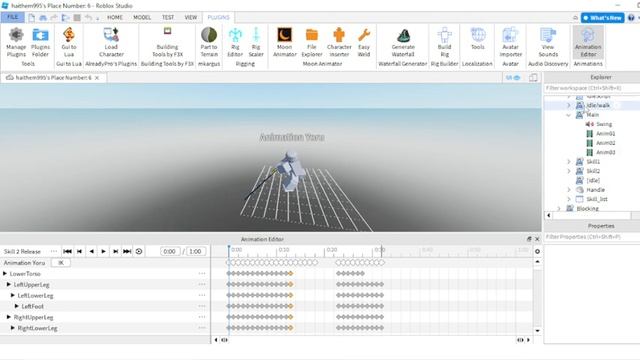Image resolution: width=640 pixels, height=360 pixels.
Task: Expand the Skill1 item in Explorer
Action: click(569, 162)
